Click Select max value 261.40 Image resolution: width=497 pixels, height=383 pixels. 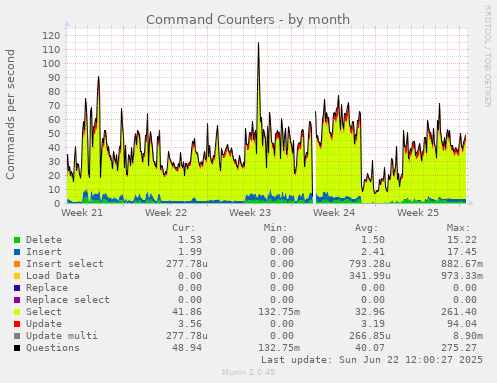[459, 312]
